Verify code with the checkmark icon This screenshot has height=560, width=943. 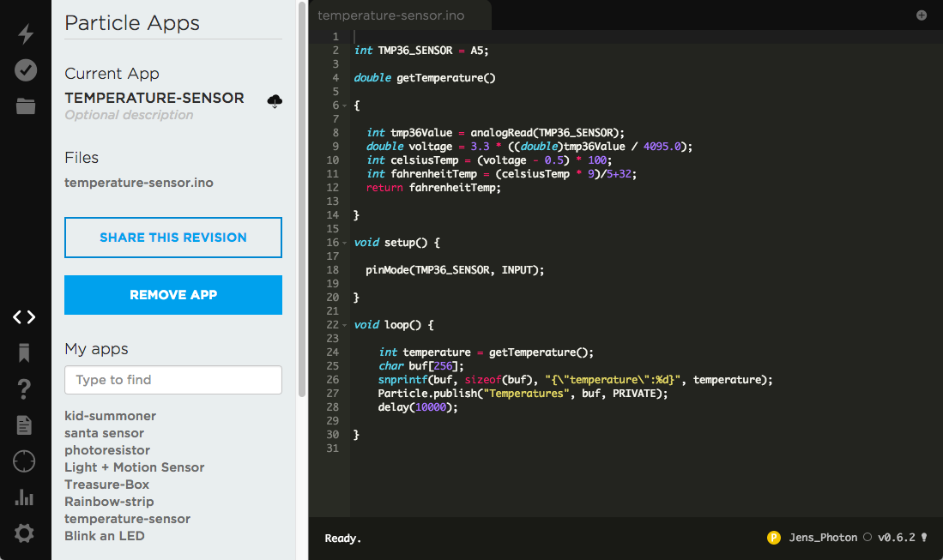coord(25,70)
